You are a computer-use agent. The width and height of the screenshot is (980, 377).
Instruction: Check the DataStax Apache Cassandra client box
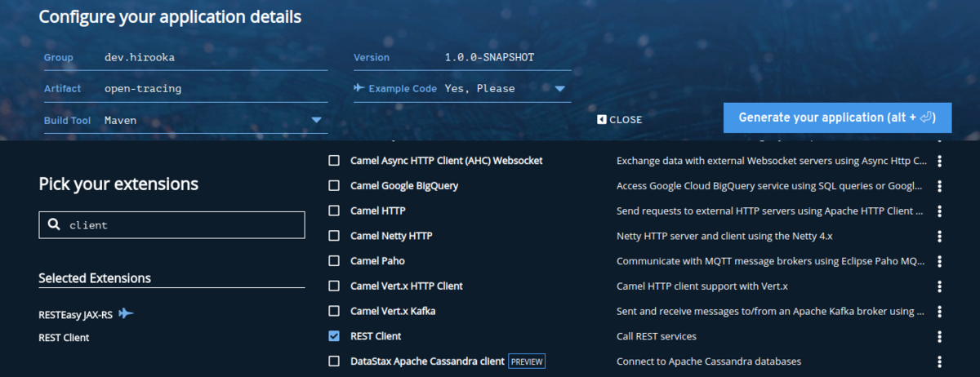pos(333,361)
